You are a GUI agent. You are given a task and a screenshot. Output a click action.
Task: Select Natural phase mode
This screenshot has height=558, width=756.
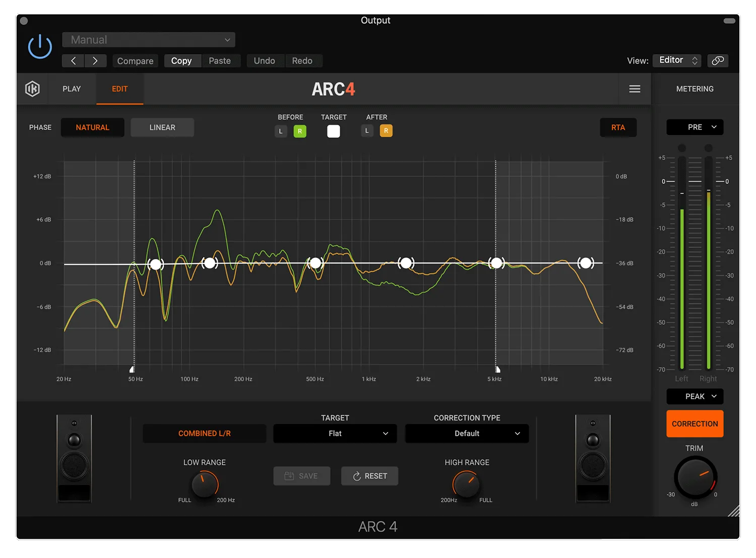93,127
